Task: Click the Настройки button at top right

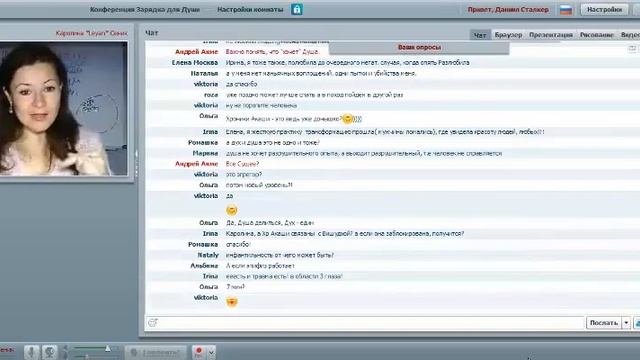Action: (604, 9)
